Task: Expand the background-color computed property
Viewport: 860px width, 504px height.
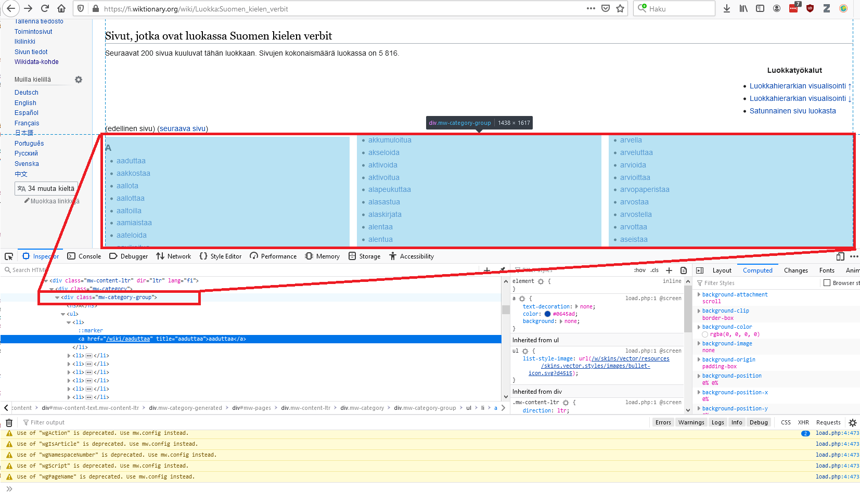Action: (x=699, y=327)
